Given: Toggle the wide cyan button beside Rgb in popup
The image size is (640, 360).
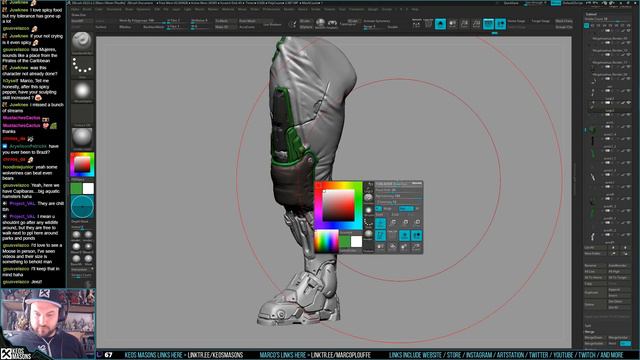Looking at the screenshot, I should (x=406, y=209).
